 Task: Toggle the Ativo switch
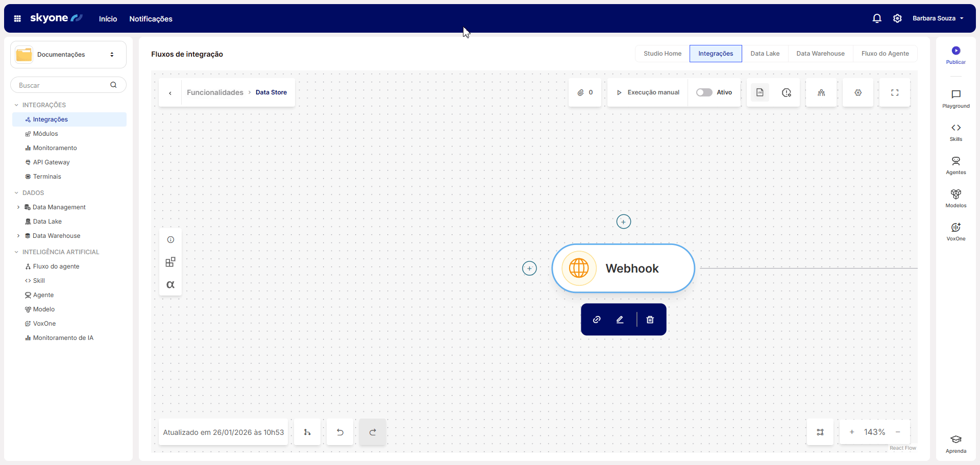[704, 92]
